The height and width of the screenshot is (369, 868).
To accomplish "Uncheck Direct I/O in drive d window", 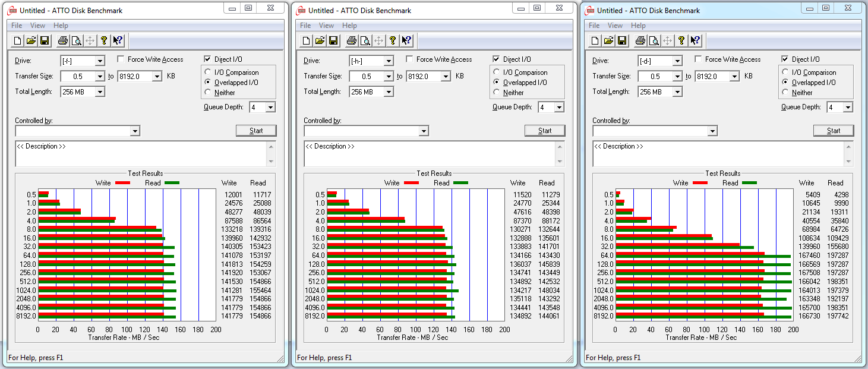I will [x=785, y=59].
